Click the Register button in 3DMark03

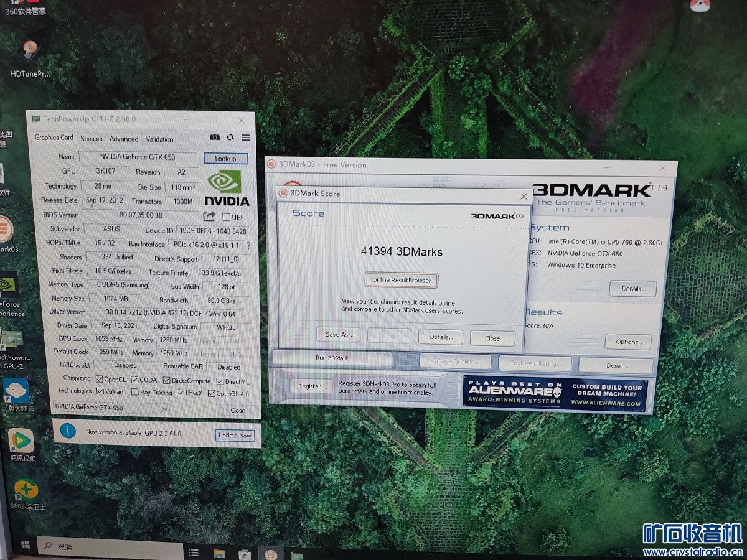311,386
